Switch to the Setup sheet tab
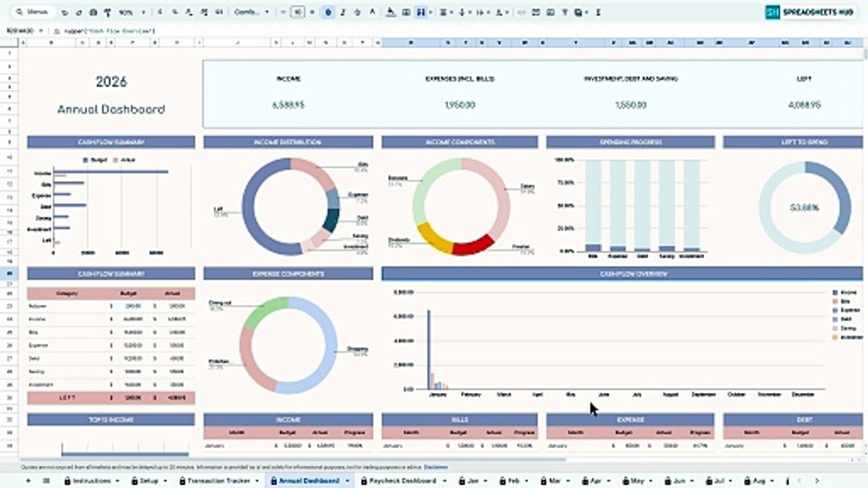Image resolution: width=868 pixels, height=488 pixels. tap(149, 481)
